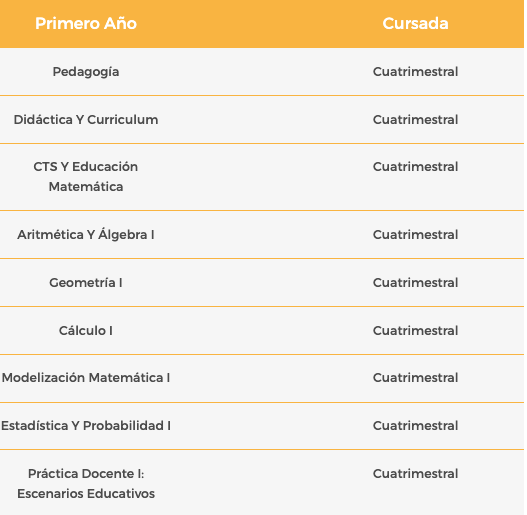This screenshot has width=527, height=515.
Task: Click the Geometría I subject
Action: click(86, 283)
